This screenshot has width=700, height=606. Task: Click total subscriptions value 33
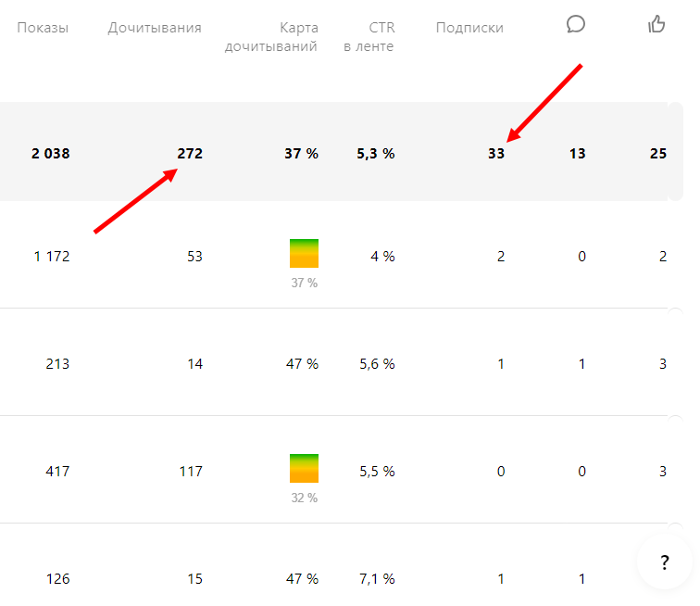point(496,154)
